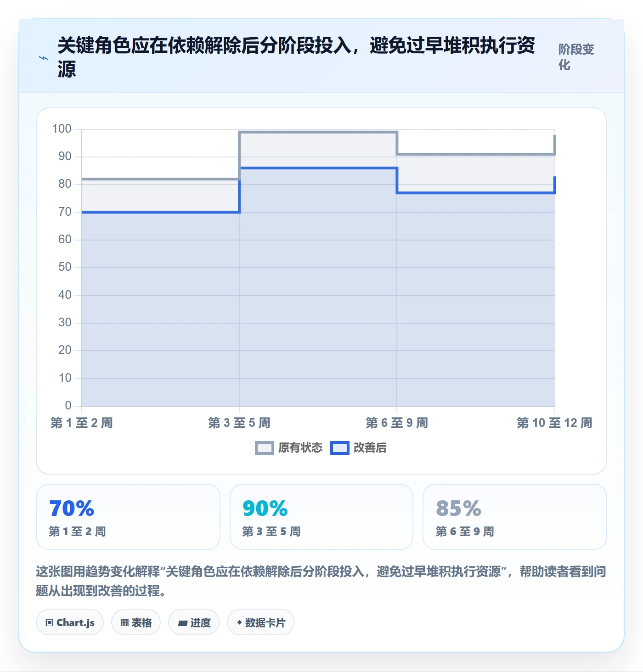Click the blue 改善后 line segment at 70
Viewport: 643px width, 672px height.
coord(161,212)
